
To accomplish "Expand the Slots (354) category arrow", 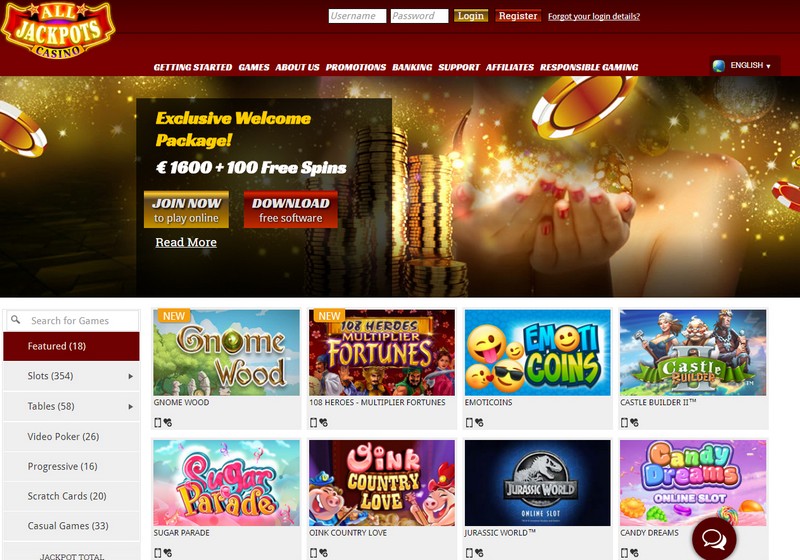I will tap(131, 376).
